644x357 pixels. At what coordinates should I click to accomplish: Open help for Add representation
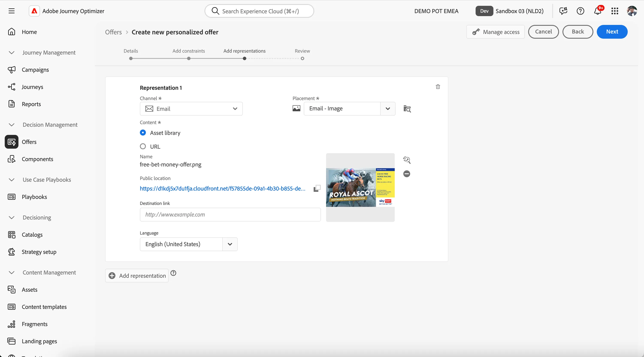pyautogui.click(x=173, y=273)
